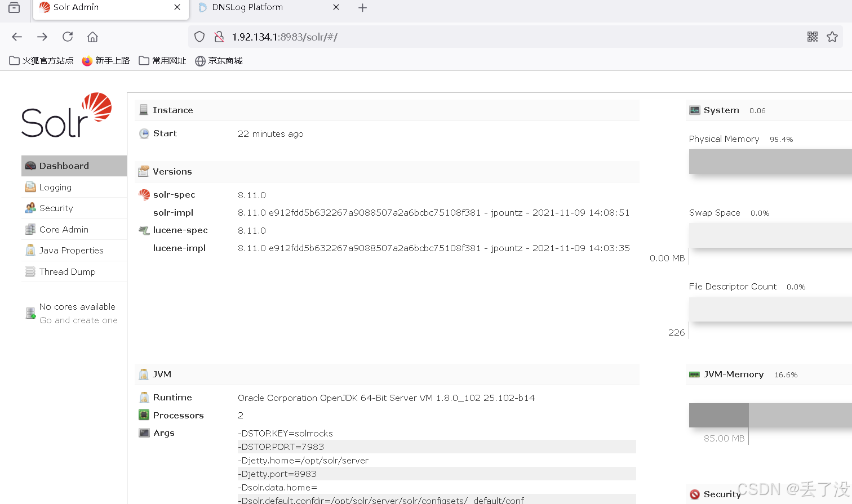This screenshot has height=504, width=852.
Task: Click the Thread Dump stack icon
Action: (30, 271)
